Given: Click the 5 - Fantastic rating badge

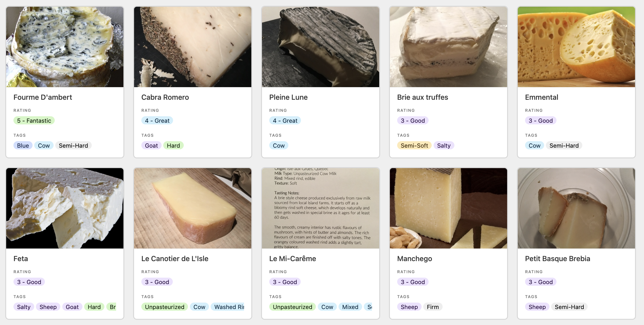Looking at the screenshot, I should pos(34,121).
